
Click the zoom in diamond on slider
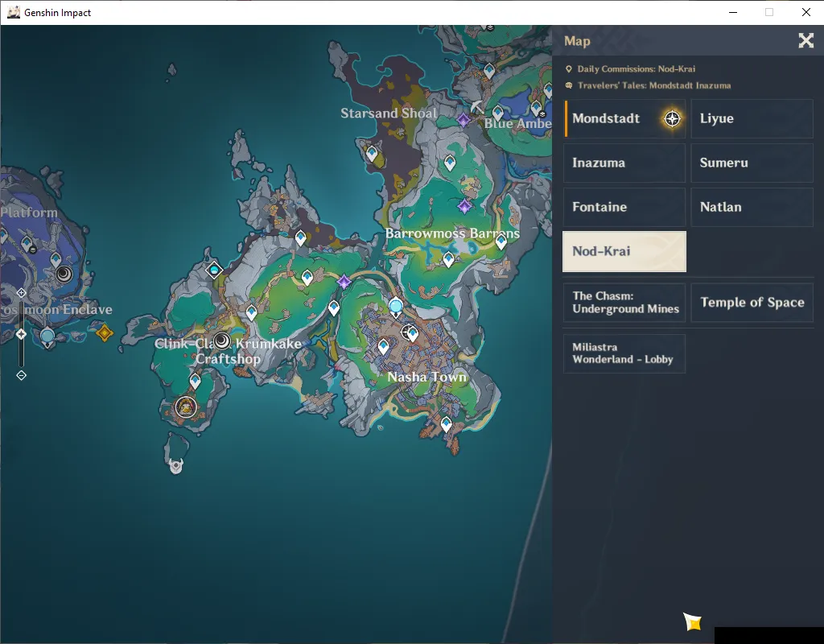click(21, 293)
